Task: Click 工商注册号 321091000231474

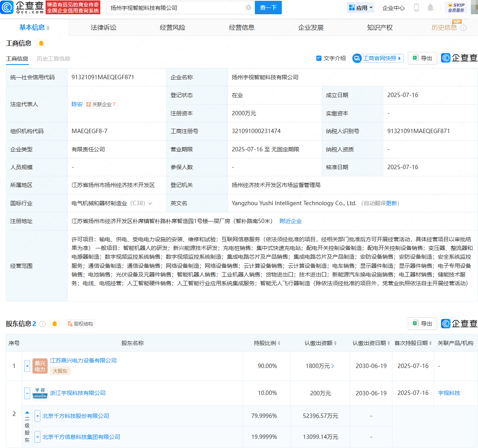Action: tap(256, 131)
